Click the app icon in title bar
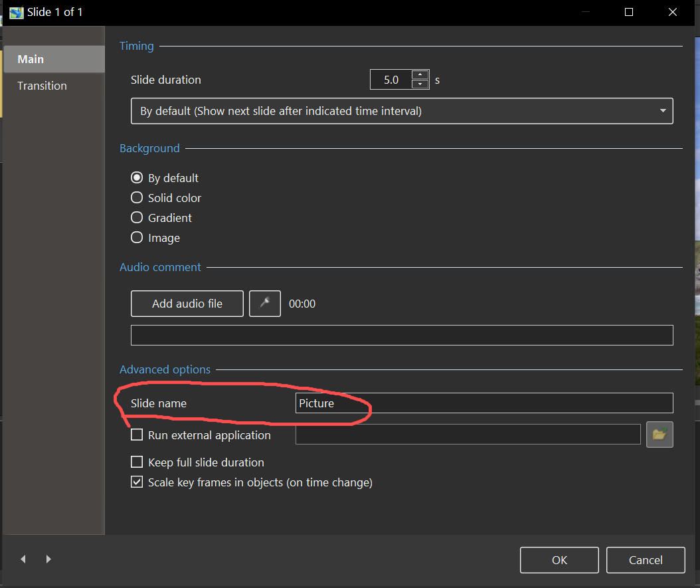Image resolution: width=700 pixels, height=588 pixels. pyautogui.click(x=16, y=12)
